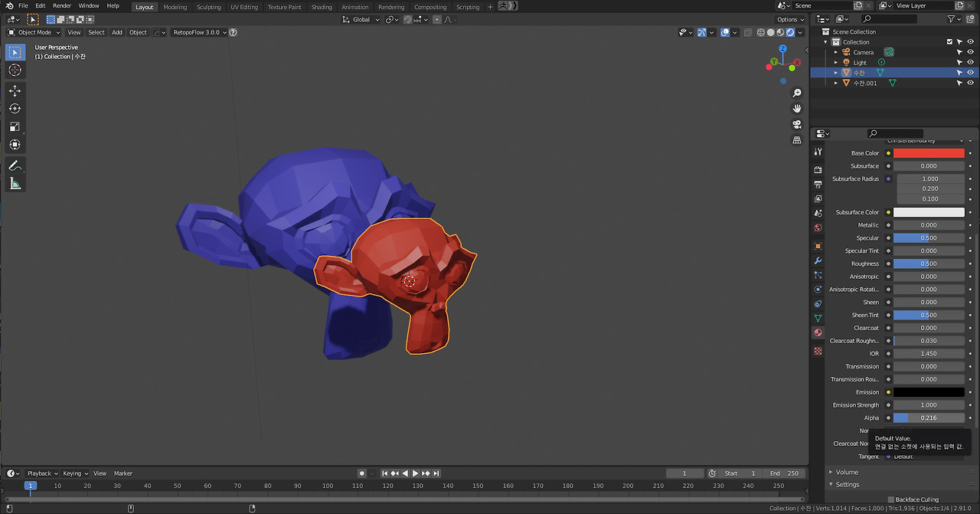Uncheck the Collection checkbox in the outliner
The height and width of the screenshot is (514, 980).
point(949,41)
